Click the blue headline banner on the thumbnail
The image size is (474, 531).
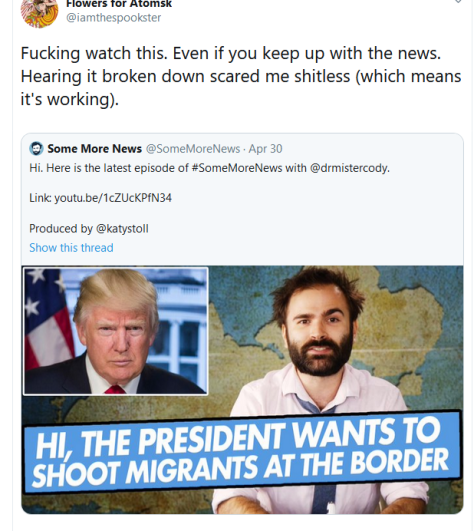(x=242, y=452)
